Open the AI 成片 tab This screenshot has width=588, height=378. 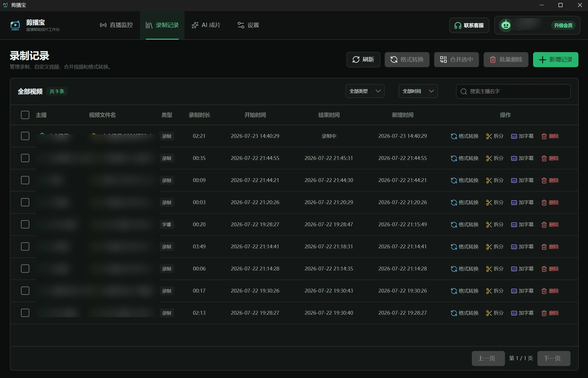tap(206, 25)
